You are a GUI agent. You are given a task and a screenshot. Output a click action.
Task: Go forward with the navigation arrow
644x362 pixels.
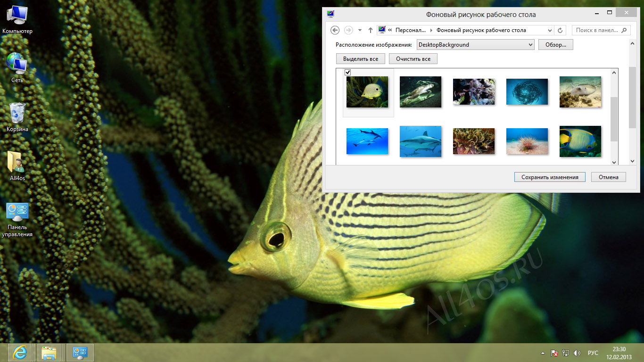pos(348,30)
